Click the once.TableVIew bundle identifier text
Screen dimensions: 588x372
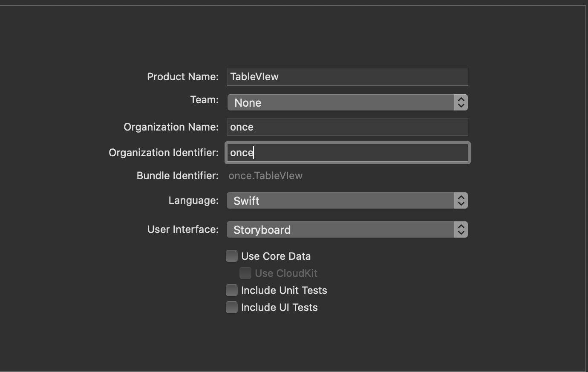(x=265, y=176)
